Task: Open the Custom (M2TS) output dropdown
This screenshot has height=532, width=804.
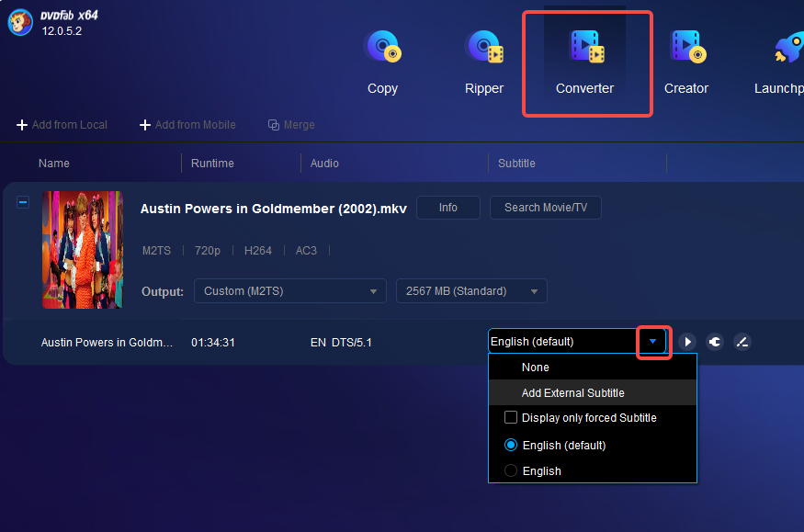Action: [x=290, y=291]
